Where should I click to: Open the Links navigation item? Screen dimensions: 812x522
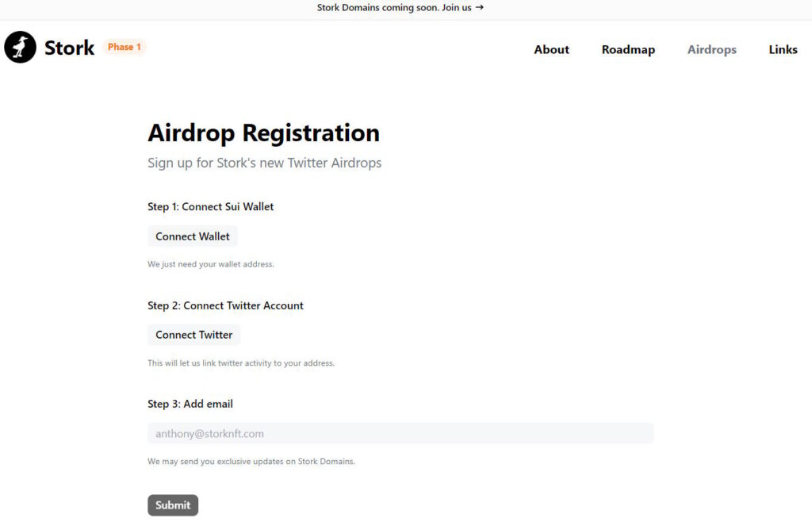(x=783, y=50)
